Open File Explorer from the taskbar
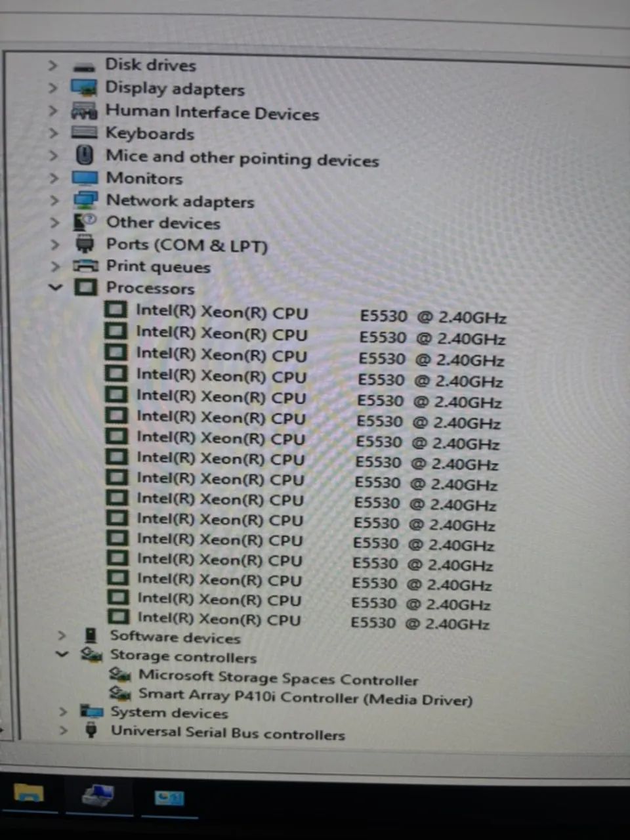Screen dimensions: 630x840 tap(28, 794)
